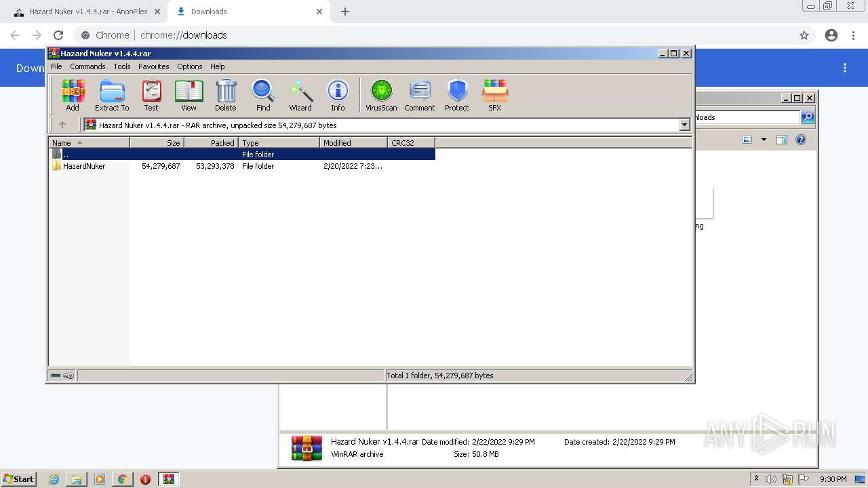Maximize the WinRAR window
The image size is (868, 488).
point(673,53)
